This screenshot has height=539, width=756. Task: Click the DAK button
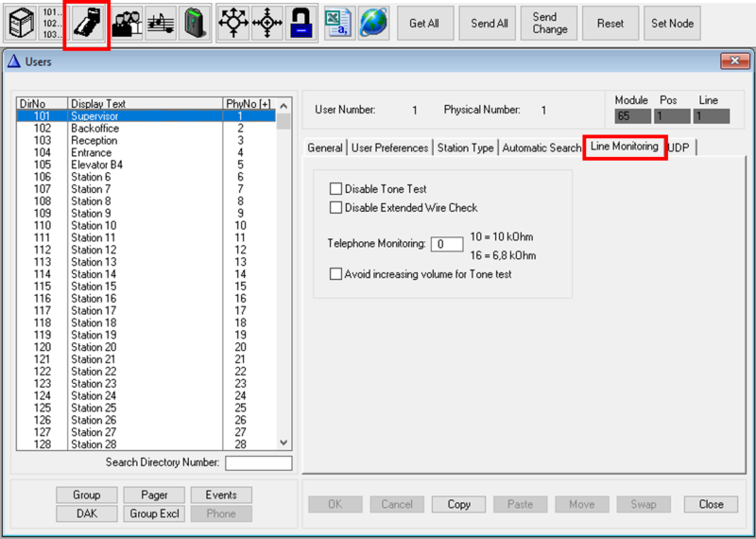(87, 513)
